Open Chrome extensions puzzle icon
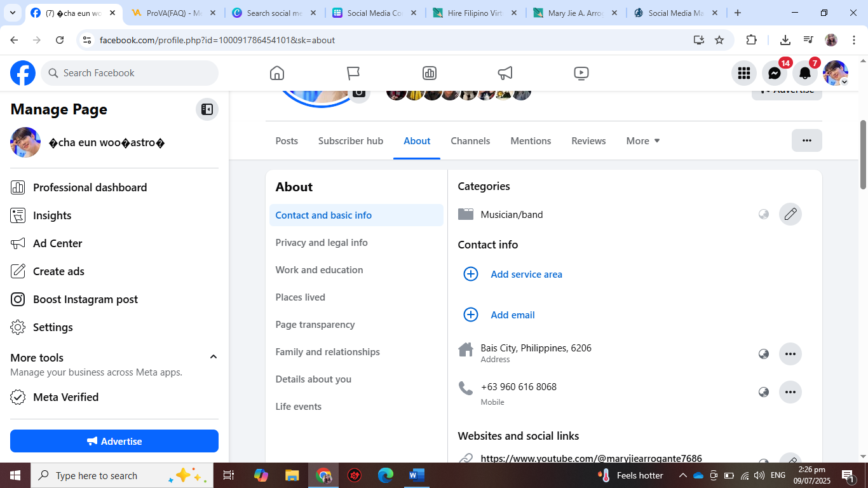868x488 pixels. click(751, 40)
